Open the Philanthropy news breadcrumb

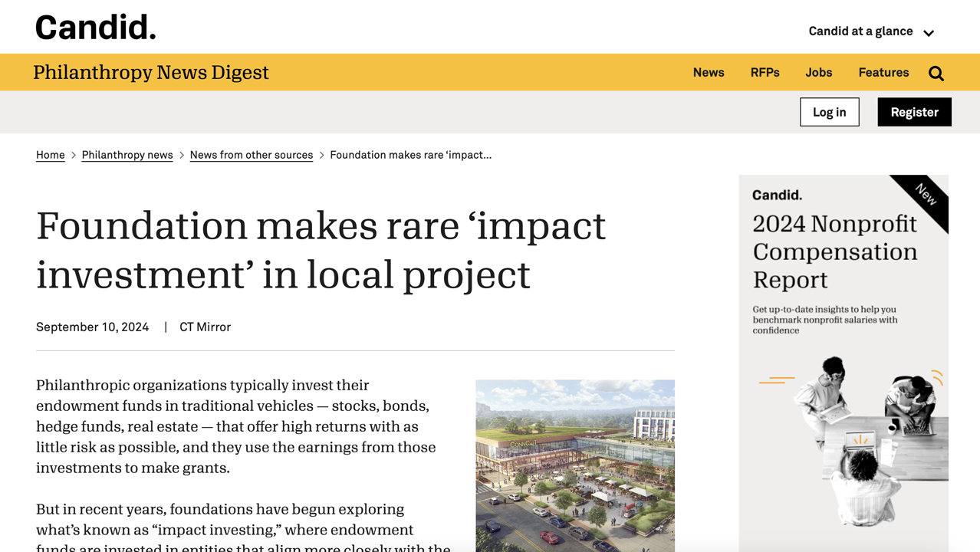click(127, 155)
